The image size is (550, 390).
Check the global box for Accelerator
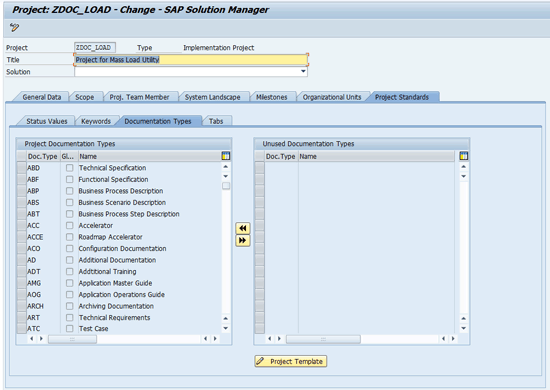[70, 226]
